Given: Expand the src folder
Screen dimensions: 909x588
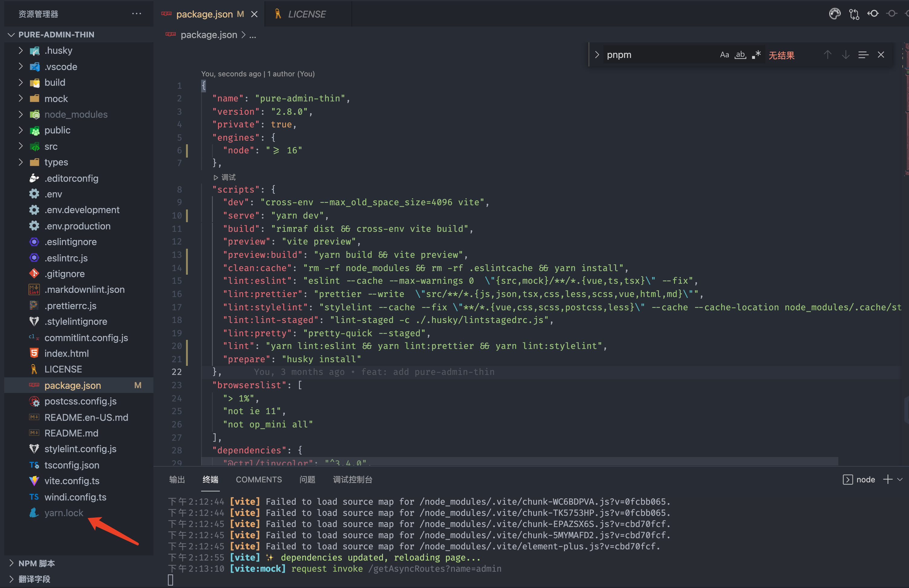Looking at the screenshot, I should 21,146.
